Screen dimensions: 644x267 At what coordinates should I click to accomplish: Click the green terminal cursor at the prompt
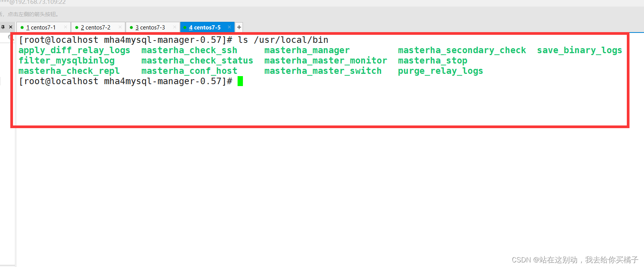click(x=240, y=81)
